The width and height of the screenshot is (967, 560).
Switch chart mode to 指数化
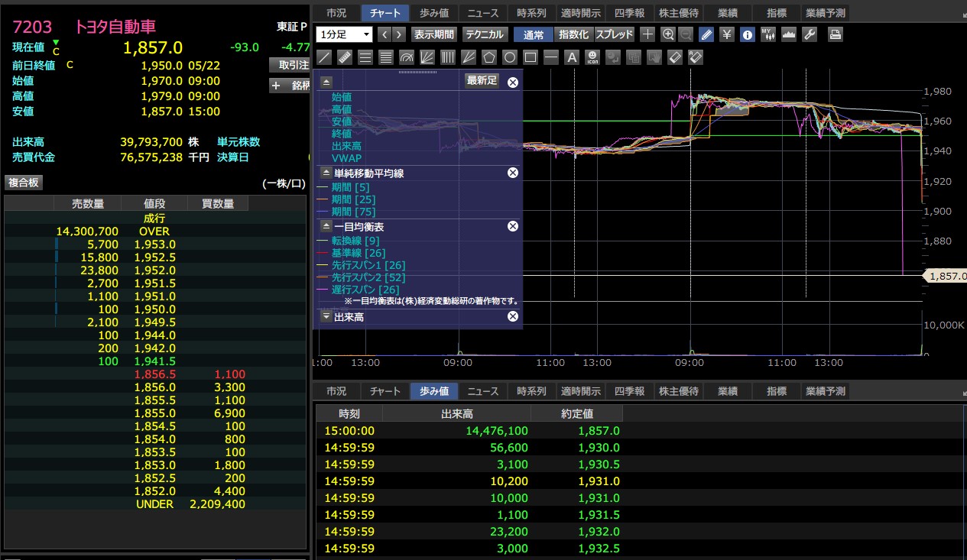574,34
